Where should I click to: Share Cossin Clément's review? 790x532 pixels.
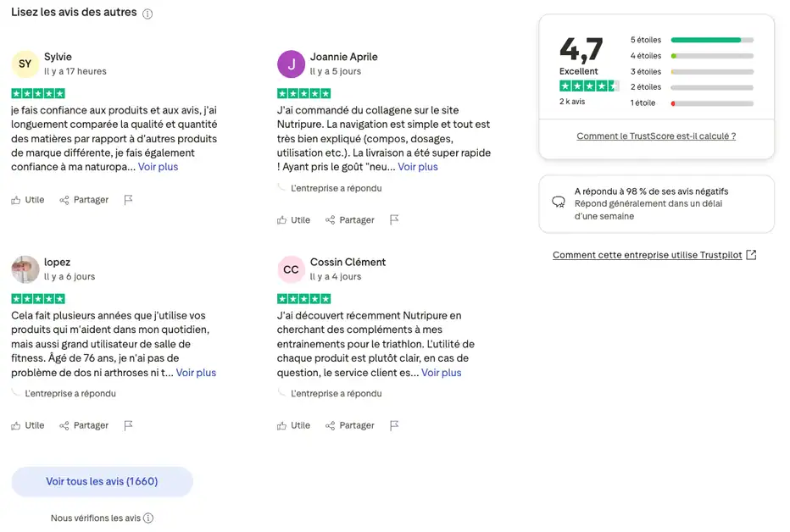tap(350, 425)
